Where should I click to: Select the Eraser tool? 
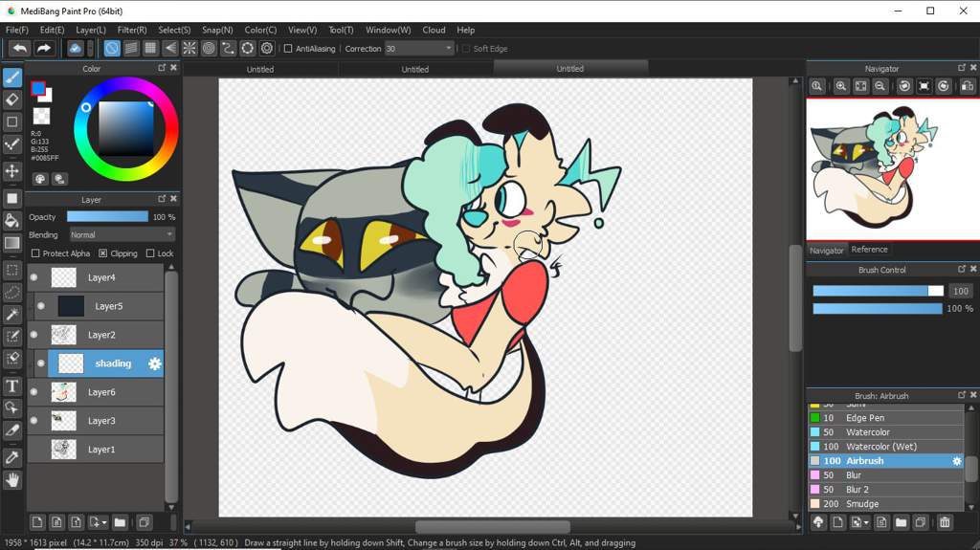click(12, 100)
